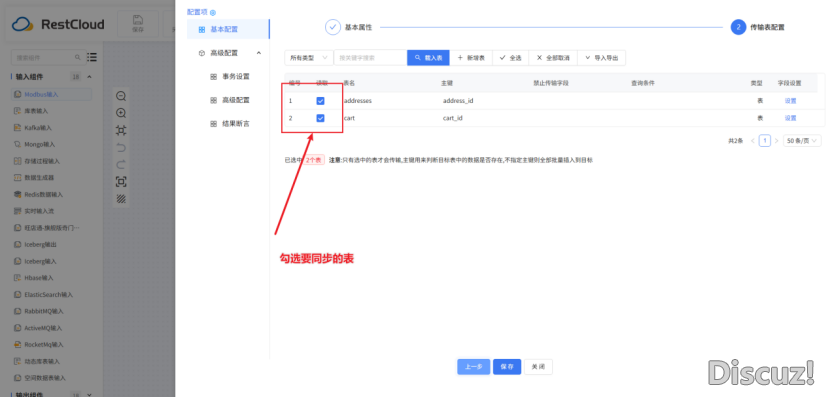Click the striped grid pattern icon
The image size is (831, 397).
[x=121, y=199]
